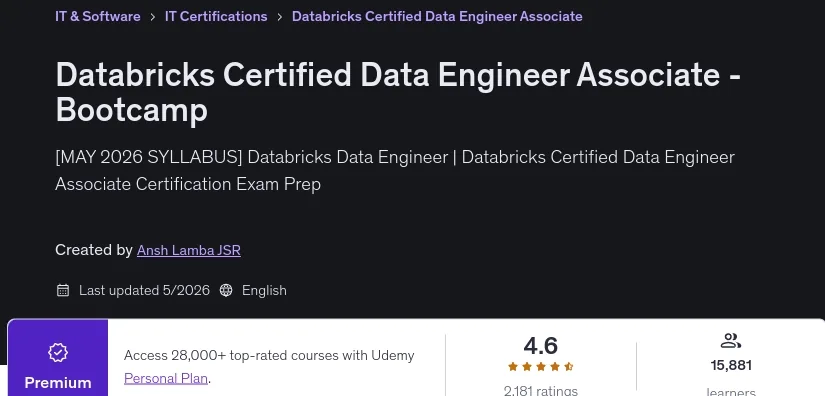Click the 2,181 ratings text
Screen dimensions: 825x396
[x=540, y=391]
